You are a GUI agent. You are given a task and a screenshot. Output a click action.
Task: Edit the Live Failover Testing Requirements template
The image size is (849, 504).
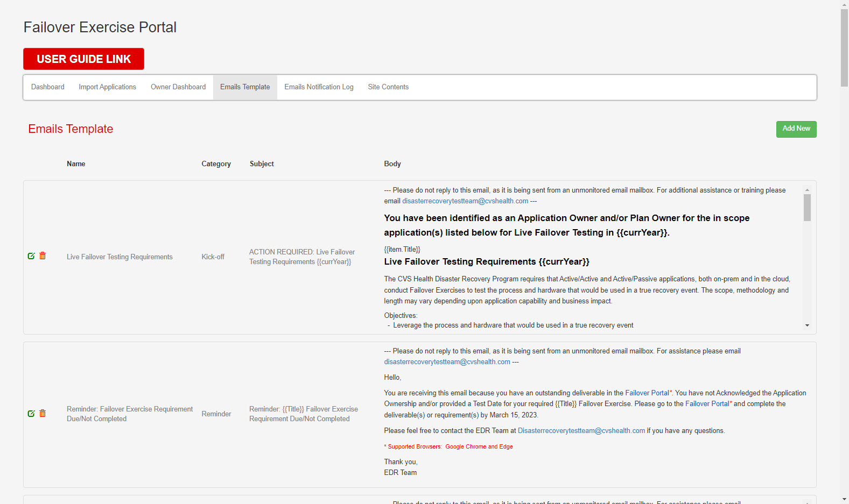click(x=31, y=256)
